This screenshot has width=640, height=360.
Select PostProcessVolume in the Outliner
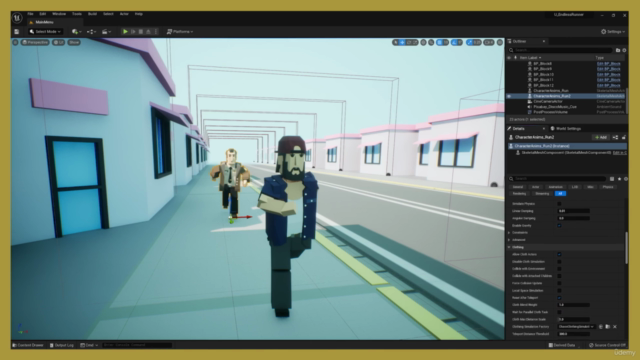tap(550, 112)
